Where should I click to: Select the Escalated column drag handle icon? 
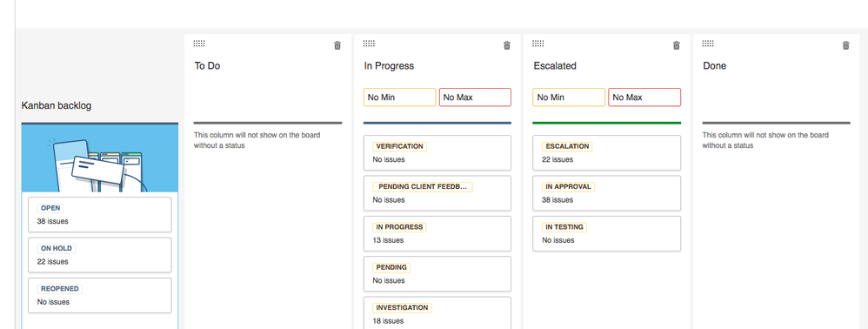[538, 44]
